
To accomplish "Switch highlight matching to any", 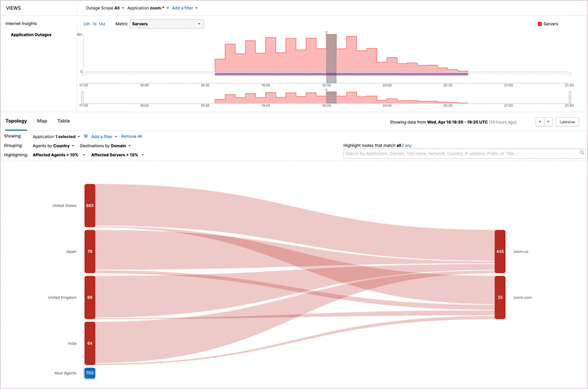I will pyautogui.click(x=409, y=145).
